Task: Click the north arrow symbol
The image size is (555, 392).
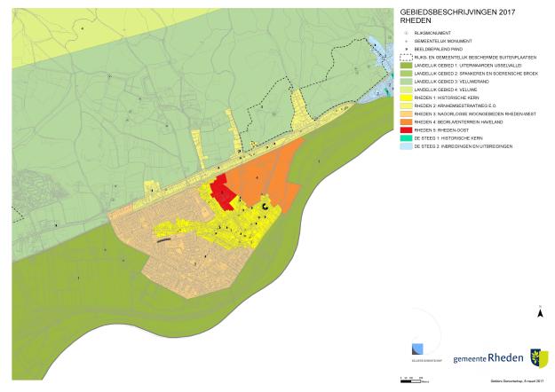Action: [540, 313]
